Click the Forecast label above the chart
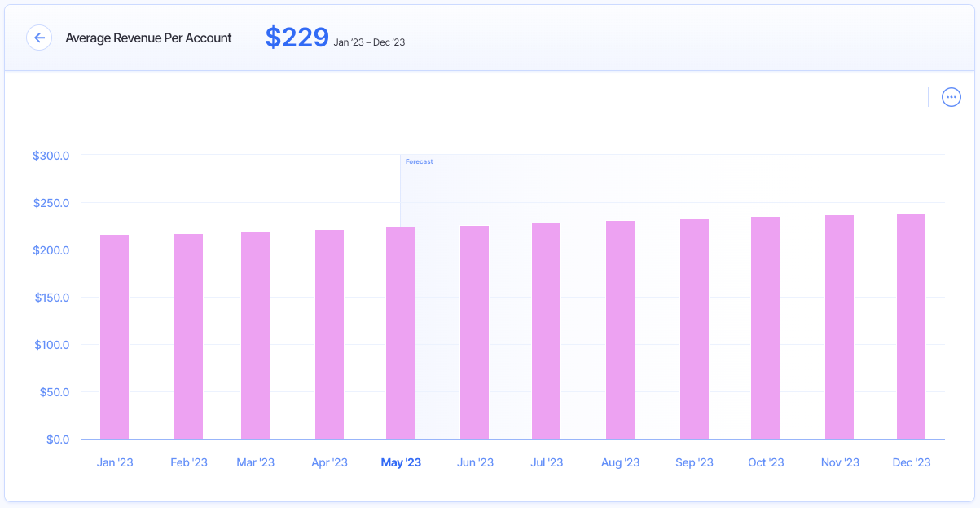Viewport: 980px width, 508px height. [x=419, y=161]
